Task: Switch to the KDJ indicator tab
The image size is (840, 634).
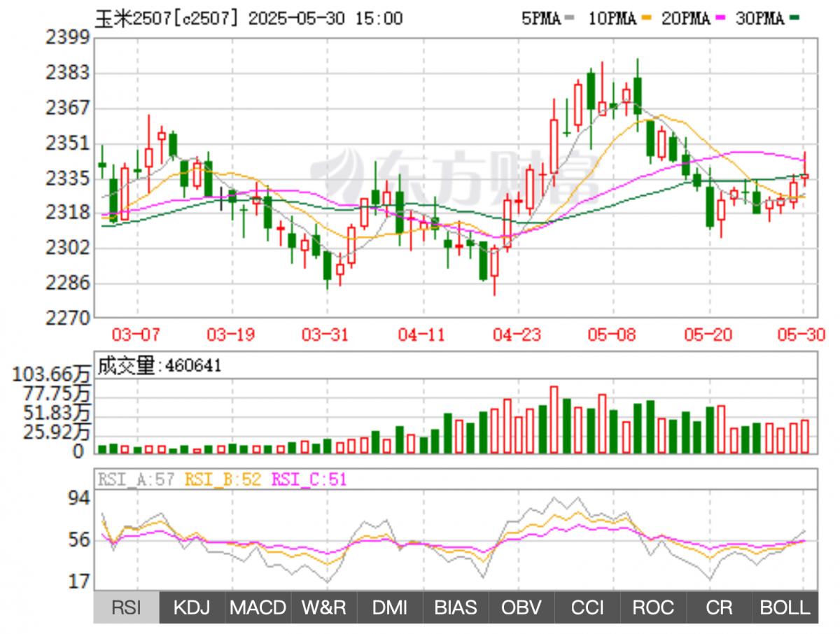Action: tap(192, 607)
